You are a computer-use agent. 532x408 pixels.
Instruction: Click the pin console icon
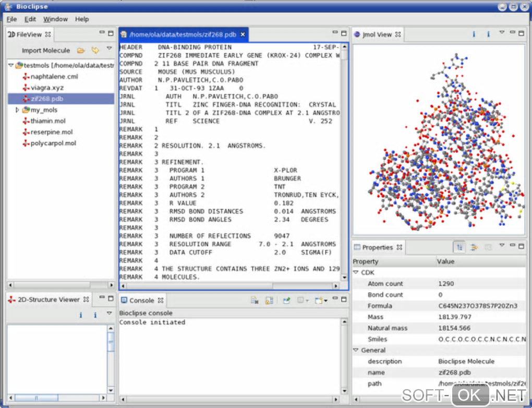coord(286,301)
